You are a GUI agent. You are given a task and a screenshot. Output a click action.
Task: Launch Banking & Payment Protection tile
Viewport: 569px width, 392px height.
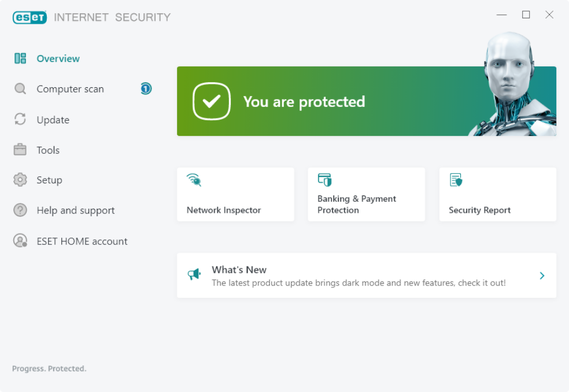coord(366,194)
